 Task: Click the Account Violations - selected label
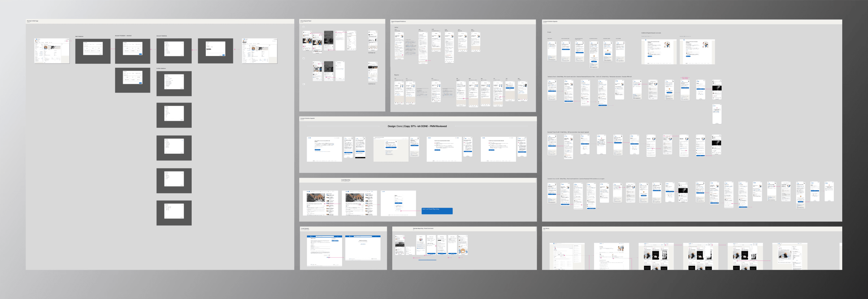coord(123,36)
